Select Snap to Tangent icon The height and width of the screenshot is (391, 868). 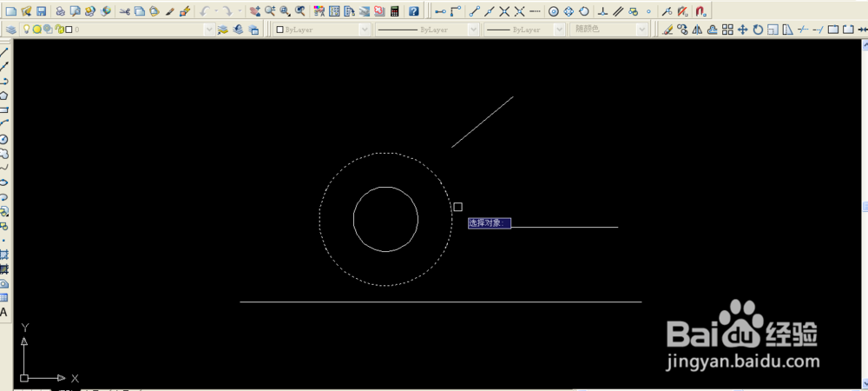point(583,11)
